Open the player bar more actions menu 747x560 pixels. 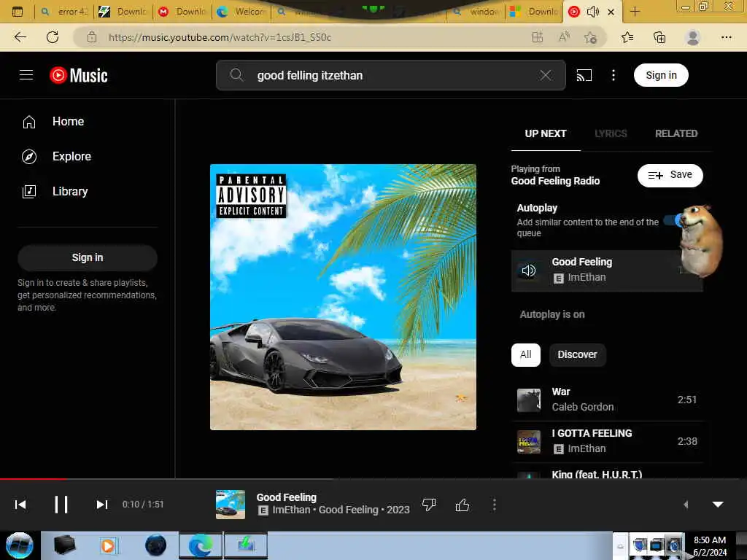pos(494,505)
